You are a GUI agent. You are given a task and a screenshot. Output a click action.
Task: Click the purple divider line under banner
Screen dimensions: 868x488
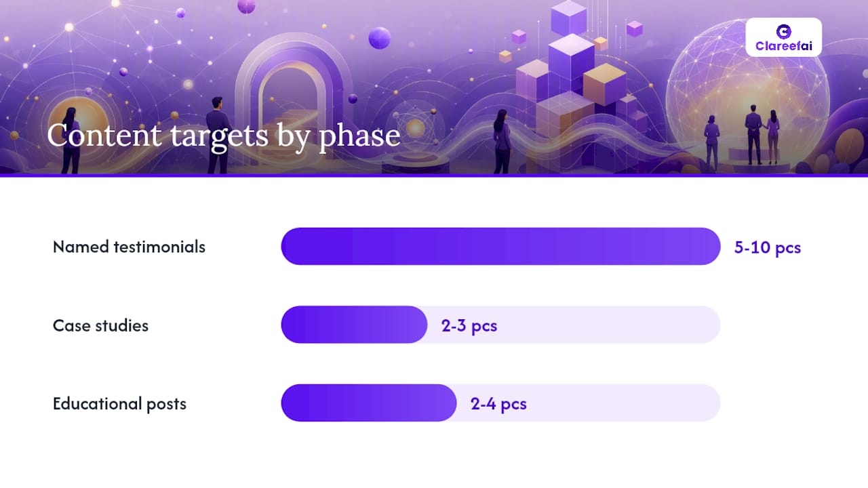click(x=434, y=175)
